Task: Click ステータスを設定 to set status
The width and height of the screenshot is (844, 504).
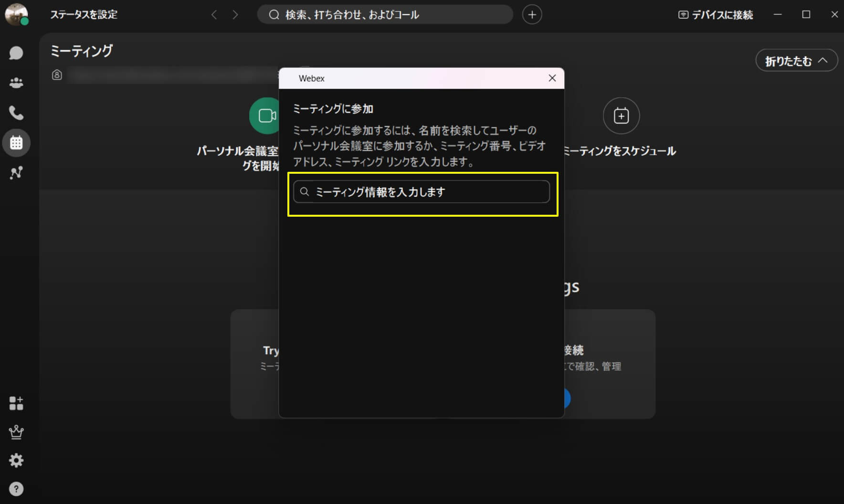Action: click(x=84, y=15)
